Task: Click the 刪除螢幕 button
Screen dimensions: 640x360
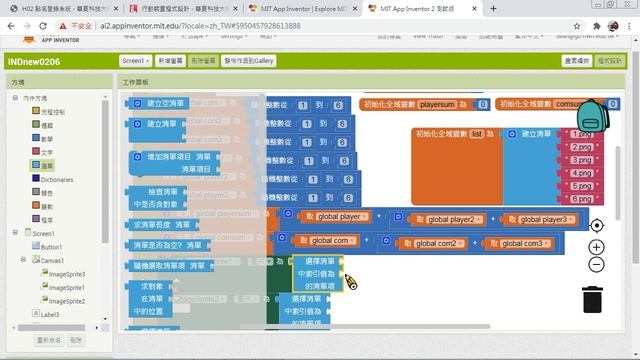Action: tap(203, 61)
